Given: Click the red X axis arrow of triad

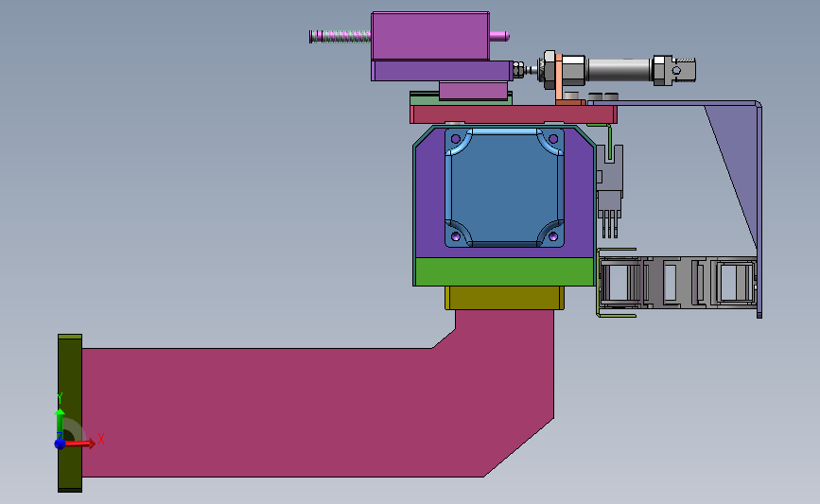Looking at the screenshot, I should (82, 443).
